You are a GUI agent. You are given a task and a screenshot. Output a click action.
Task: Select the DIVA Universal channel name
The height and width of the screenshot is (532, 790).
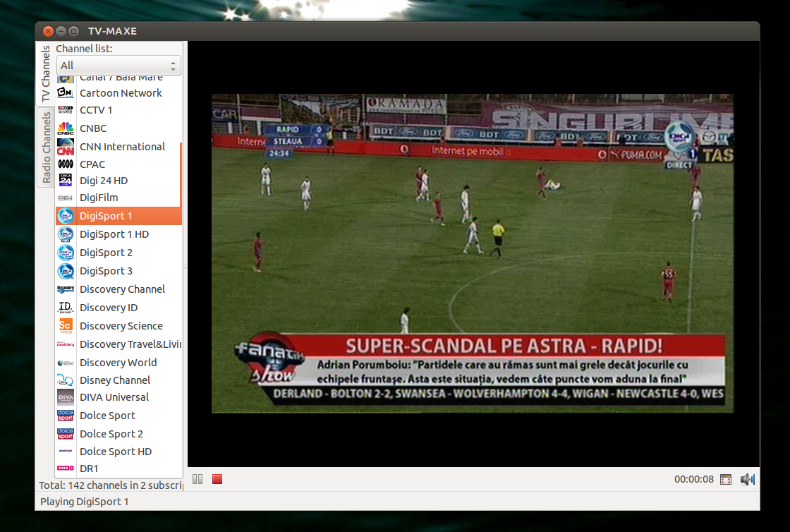pos(114,397)
